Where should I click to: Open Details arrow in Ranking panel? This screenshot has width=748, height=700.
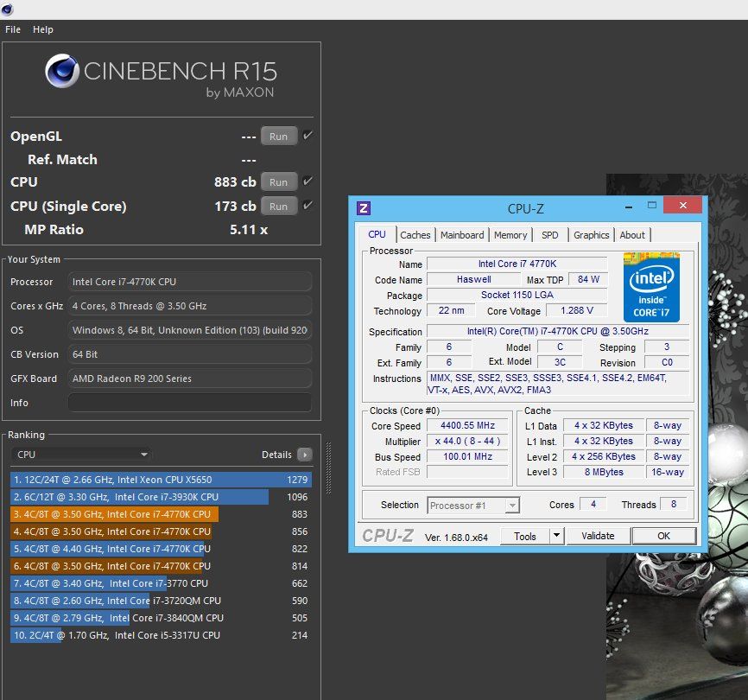304,455
